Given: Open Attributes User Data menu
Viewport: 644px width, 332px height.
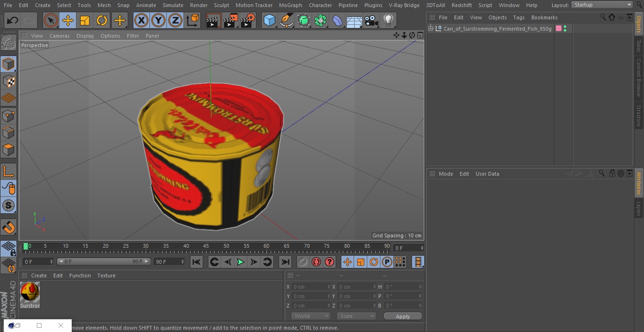Looking at the screenshot, I should tap(487, 174).
